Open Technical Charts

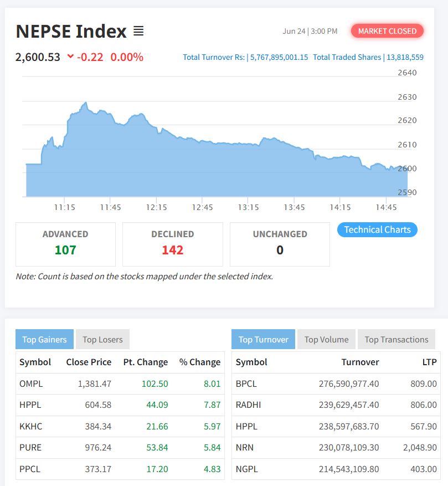click(377, 229)
